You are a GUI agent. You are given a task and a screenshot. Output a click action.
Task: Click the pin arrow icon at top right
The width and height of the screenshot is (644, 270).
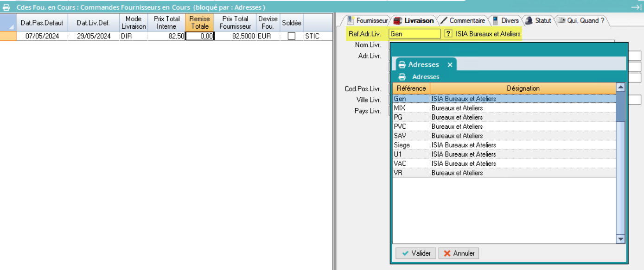pos(636,7)
